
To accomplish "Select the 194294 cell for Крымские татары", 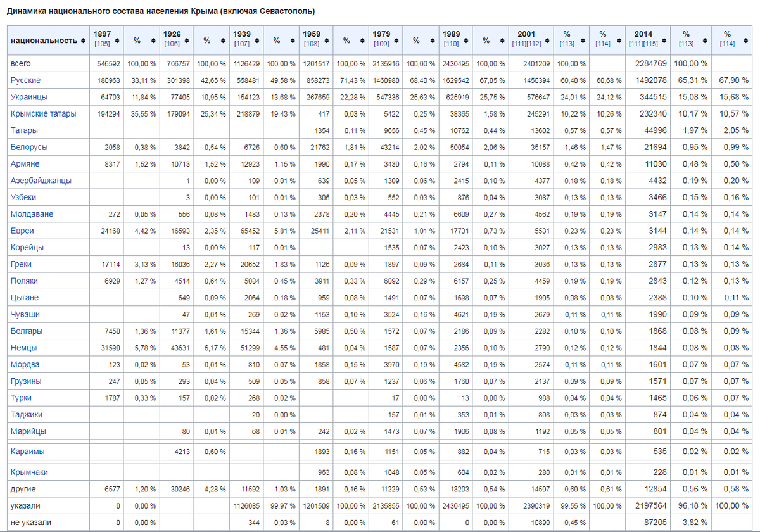I will 107,114.
